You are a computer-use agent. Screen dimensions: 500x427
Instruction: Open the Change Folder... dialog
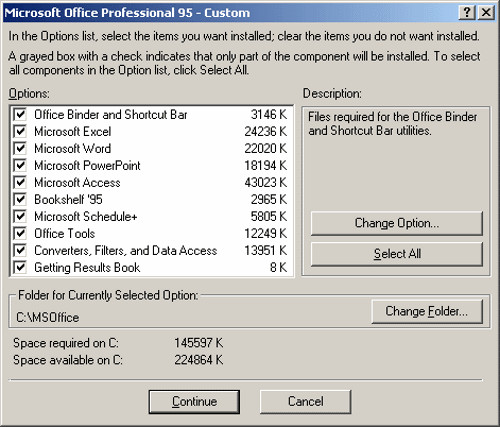point(427,311)
